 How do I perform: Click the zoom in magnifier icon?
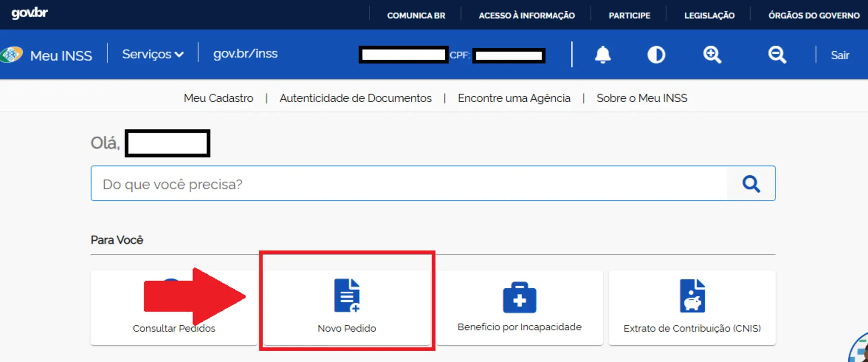point(712,55)
